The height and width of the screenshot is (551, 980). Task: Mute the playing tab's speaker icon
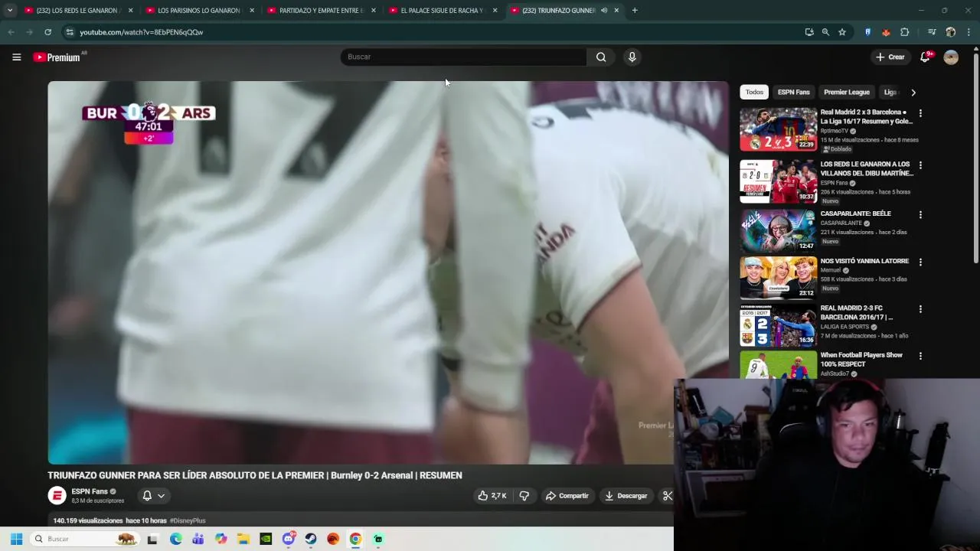(604, 11)
